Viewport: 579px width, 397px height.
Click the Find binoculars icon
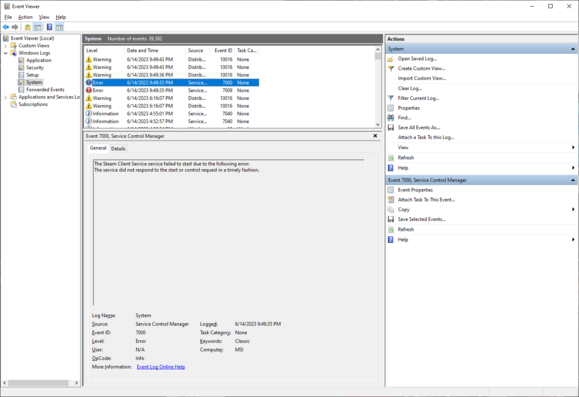pyautogui.click(x=391, y=117)
